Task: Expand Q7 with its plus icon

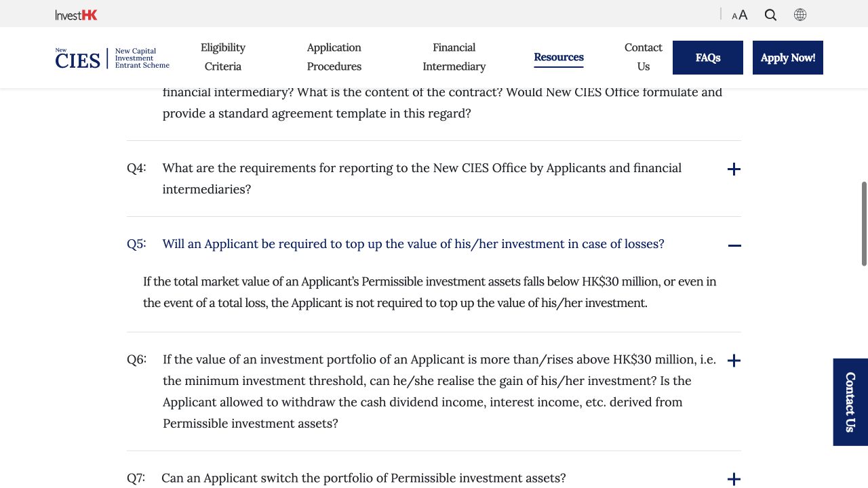Action: point(734,479)
